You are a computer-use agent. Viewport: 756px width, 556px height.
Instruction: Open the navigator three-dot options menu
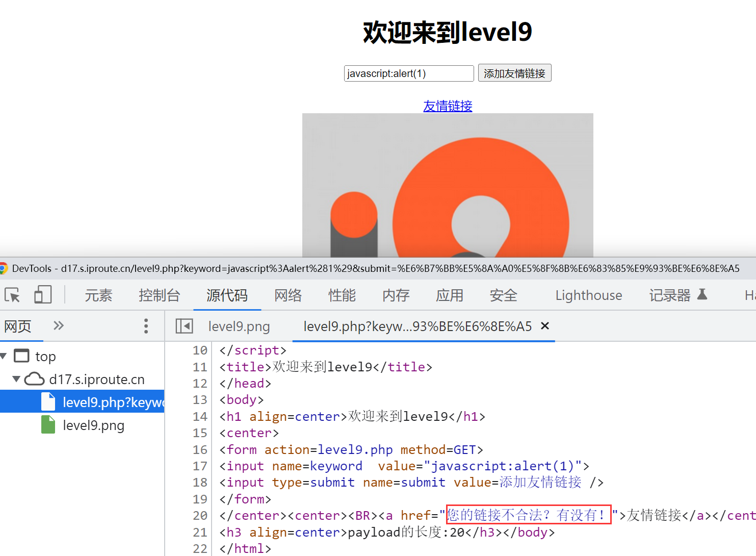(146, 326)
